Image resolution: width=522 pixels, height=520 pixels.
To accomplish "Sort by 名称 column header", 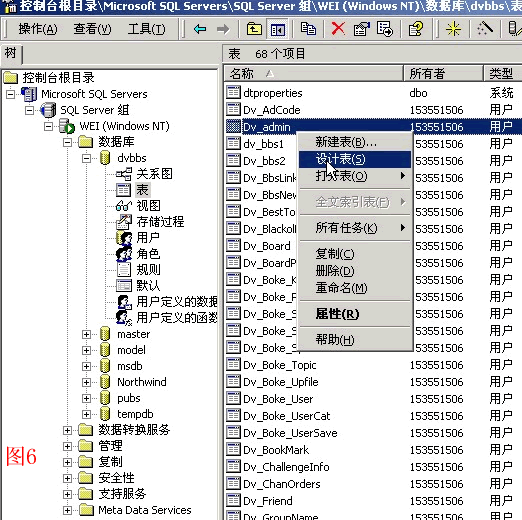I will (313, 73).
